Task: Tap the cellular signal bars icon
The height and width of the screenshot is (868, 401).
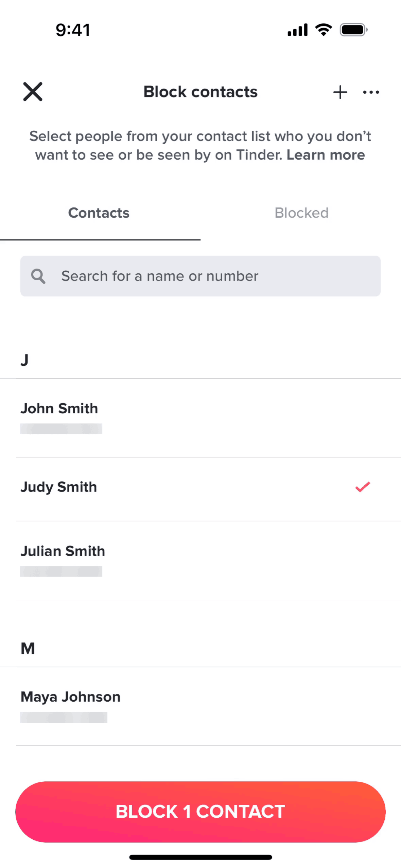Action: 297,30
